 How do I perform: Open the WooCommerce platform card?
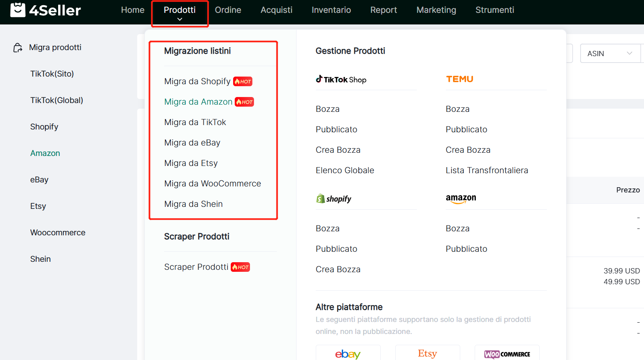click(507, 353)
